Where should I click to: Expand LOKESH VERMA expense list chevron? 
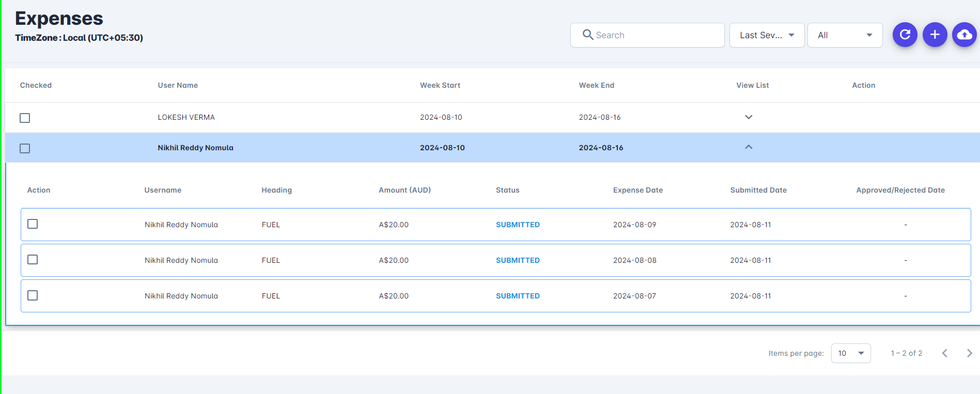(748, 117)
